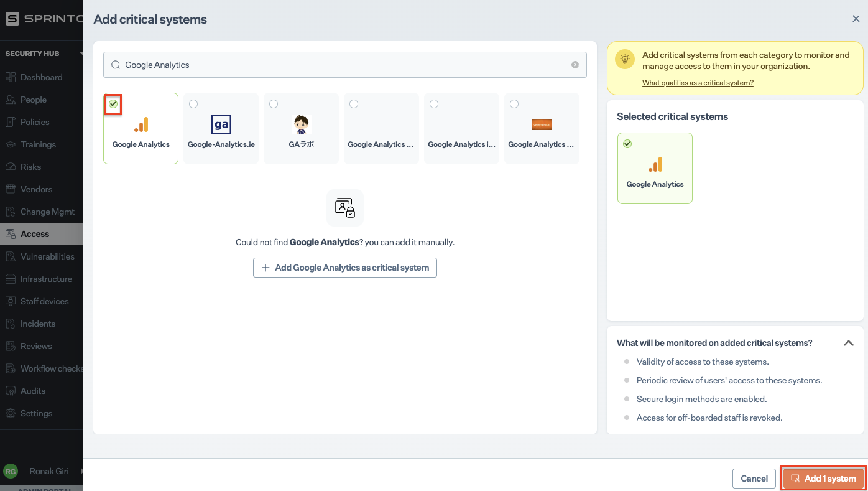This screenshot has width=868, height=491.
Task: Click the search magnifier icon
Action: tap(115, 65)
